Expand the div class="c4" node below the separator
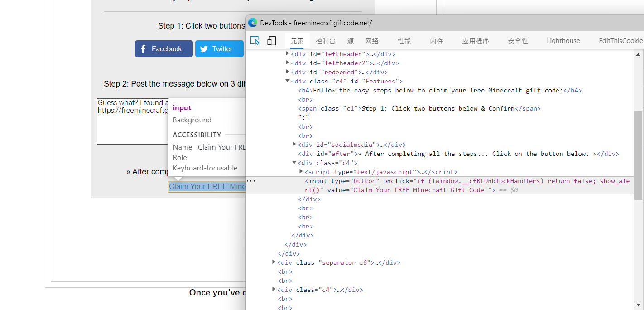 pos(274,290)
